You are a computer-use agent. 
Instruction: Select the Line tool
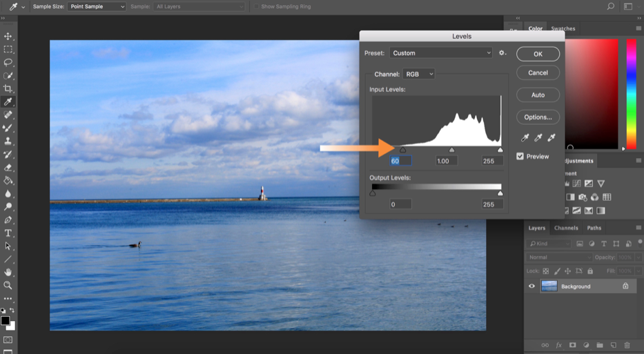coord(8,259)
